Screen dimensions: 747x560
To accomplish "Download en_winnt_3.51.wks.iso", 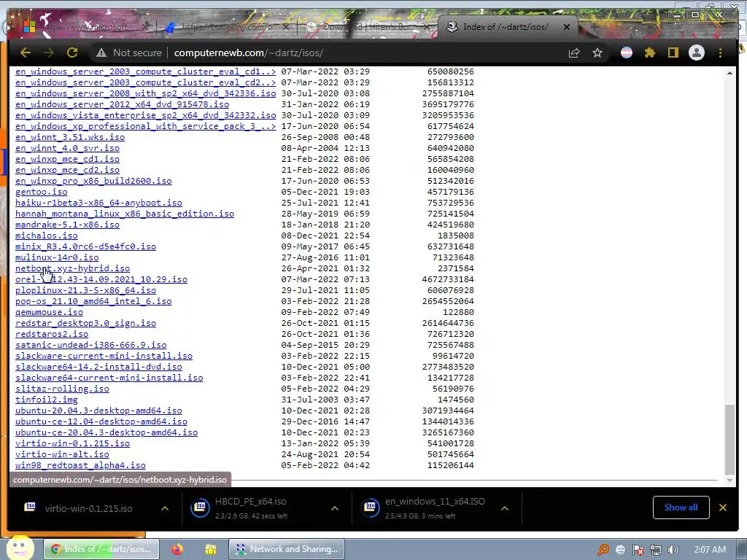I will pyautogui.click(x=70, y=137).
